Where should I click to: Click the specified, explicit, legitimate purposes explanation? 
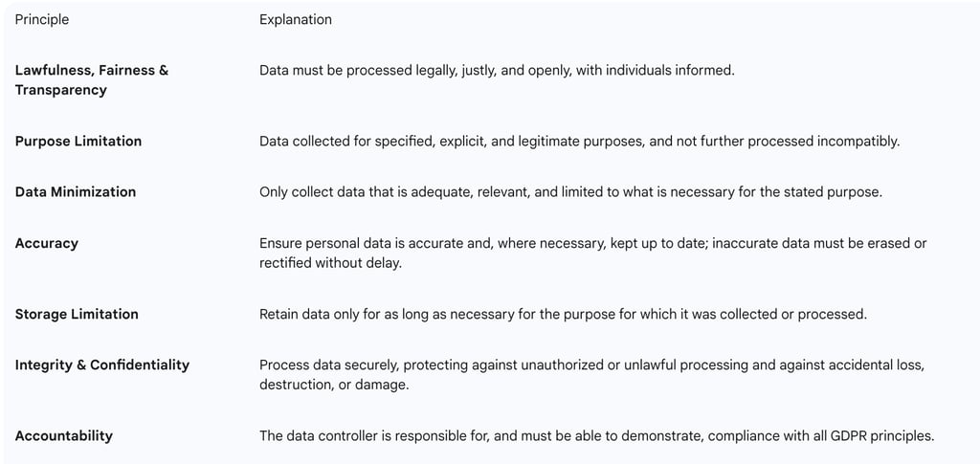(579, 142)
